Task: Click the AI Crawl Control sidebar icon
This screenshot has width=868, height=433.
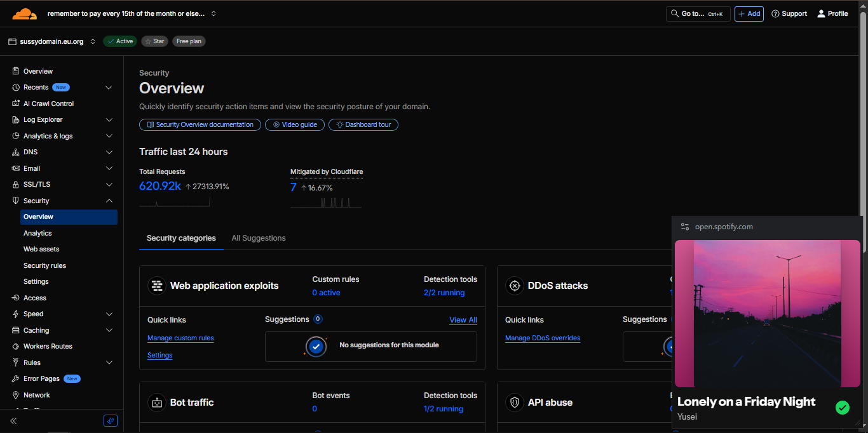Action: pos(16,103)
